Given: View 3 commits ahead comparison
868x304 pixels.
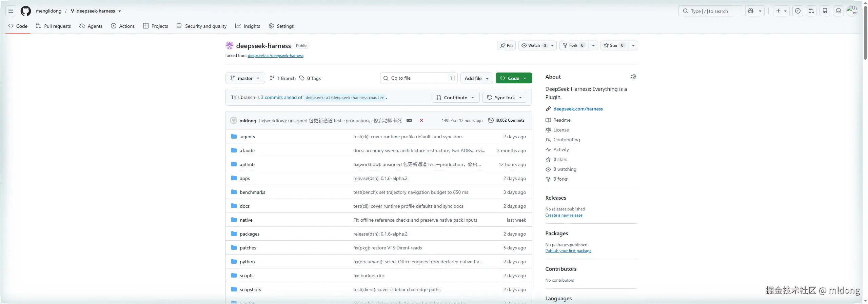Looking at the screenshot, I should click(x=282, y=98).
